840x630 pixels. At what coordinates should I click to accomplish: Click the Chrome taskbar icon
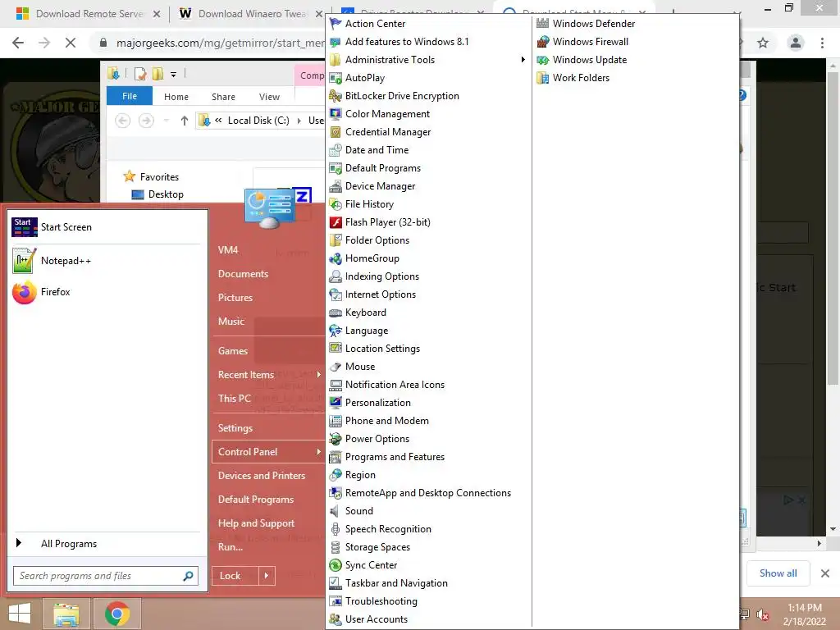pos(116,614)
